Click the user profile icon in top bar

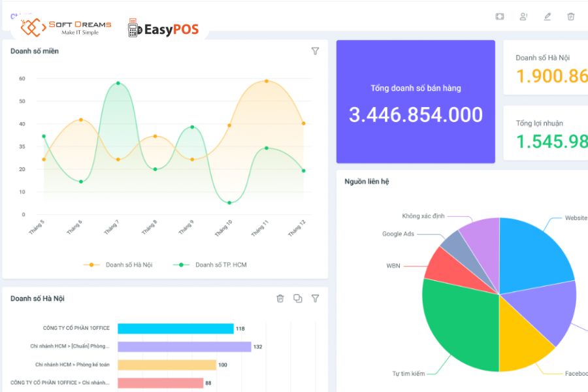tap(523, 16)
